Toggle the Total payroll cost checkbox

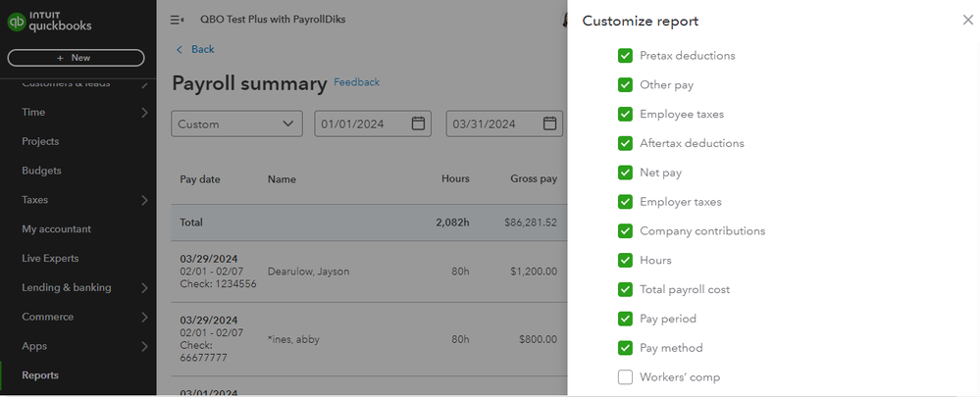click(625, 289)
